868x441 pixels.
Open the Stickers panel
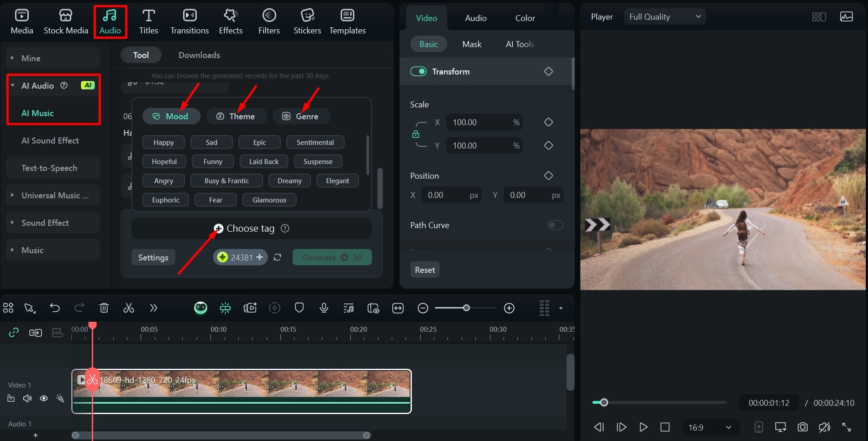[x=307, y=21]
